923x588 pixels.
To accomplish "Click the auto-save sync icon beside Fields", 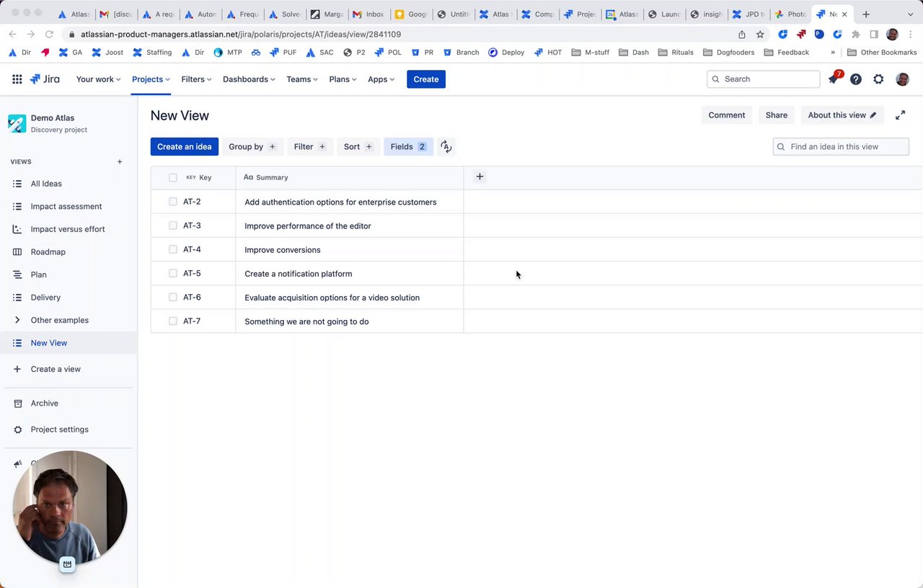I will click(446, 147).
